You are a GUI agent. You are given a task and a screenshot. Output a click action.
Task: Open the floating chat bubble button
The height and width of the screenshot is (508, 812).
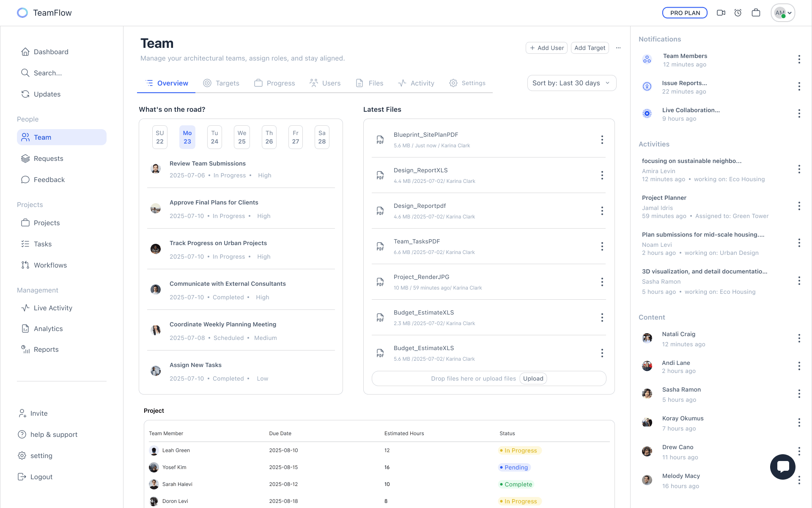tap(782, 467)
